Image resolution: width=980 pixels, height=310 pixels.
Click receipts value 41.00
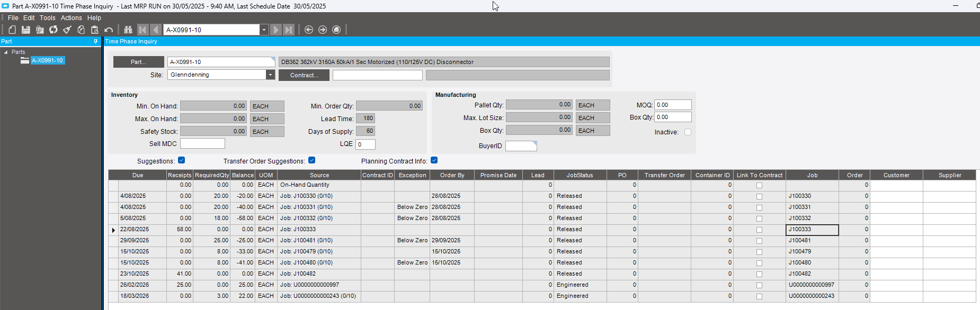(180, 274)
